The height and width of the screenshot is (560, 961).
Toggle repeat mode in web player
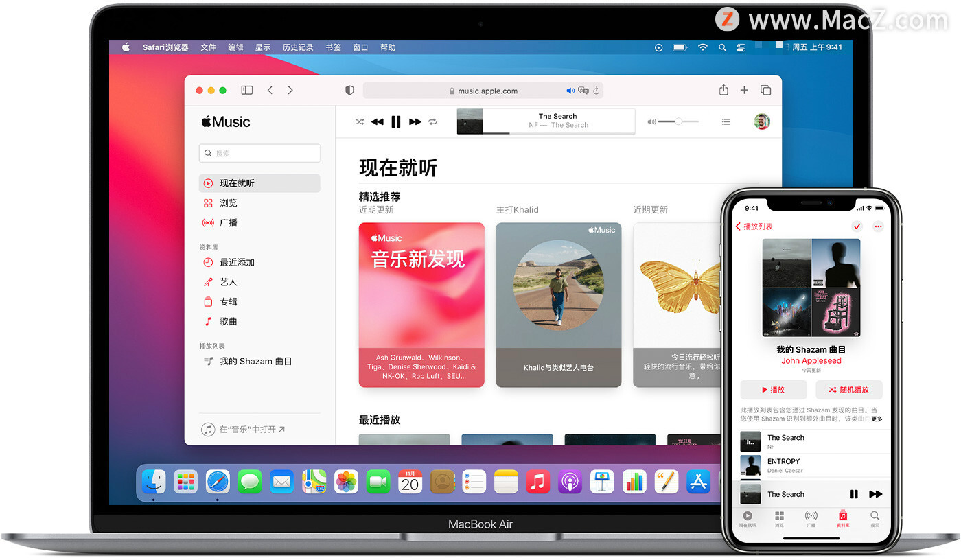point(432,122)
